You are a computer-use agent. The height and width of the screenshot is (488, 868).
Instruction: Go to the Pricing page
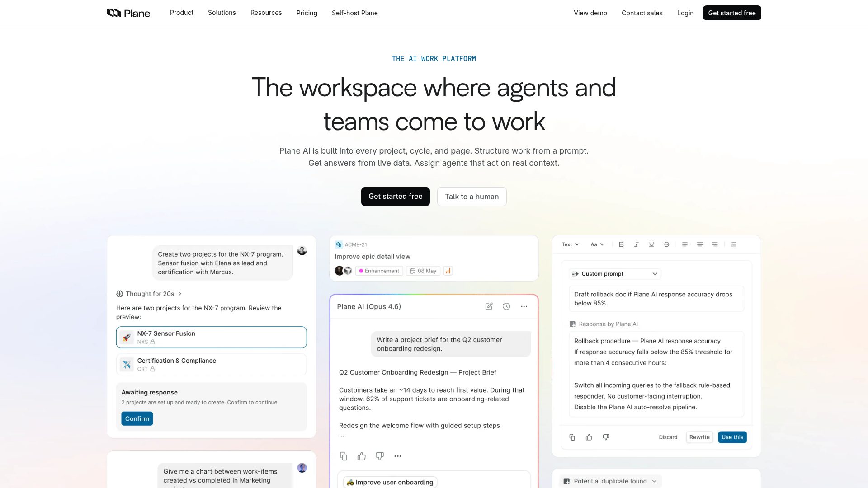[x=307, y=13]
